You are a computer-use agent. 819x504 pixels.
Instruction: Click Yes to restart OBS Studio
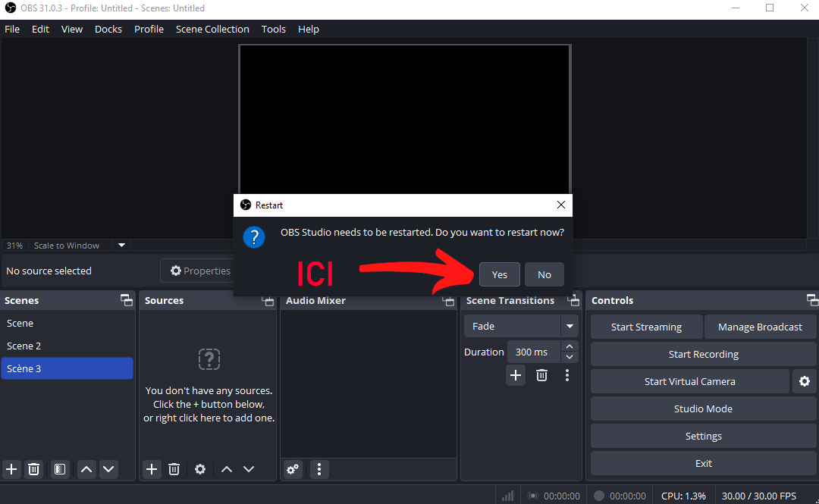coord(499,274)
